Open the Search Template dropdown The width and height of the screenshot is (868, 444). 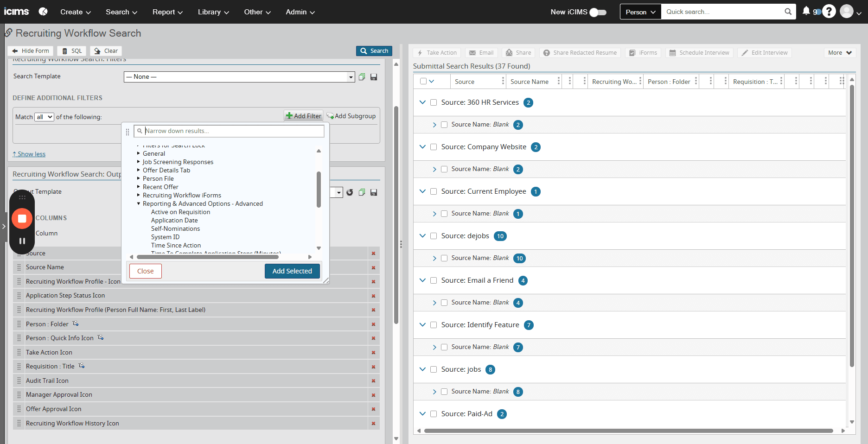coord(239,77)
